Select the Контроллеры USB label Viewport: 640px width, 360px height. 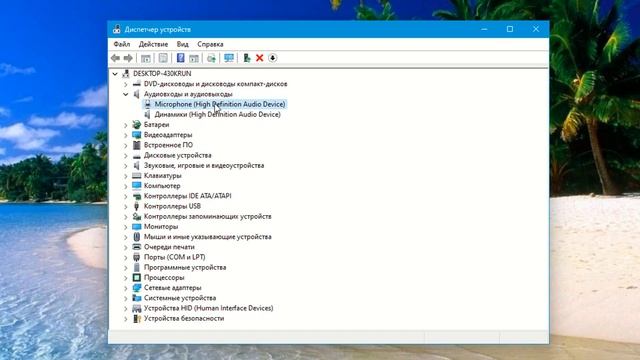click(x=172, y=206)
